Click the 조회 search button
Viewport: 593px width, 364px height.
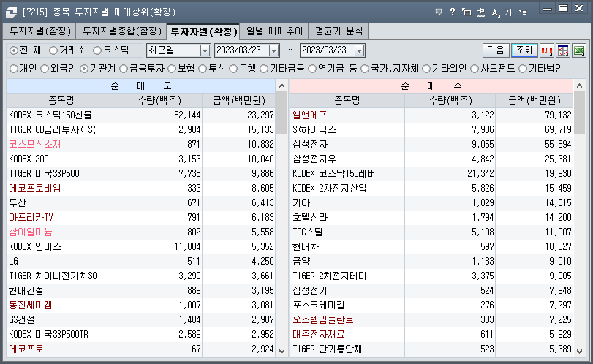click(524, 50)
